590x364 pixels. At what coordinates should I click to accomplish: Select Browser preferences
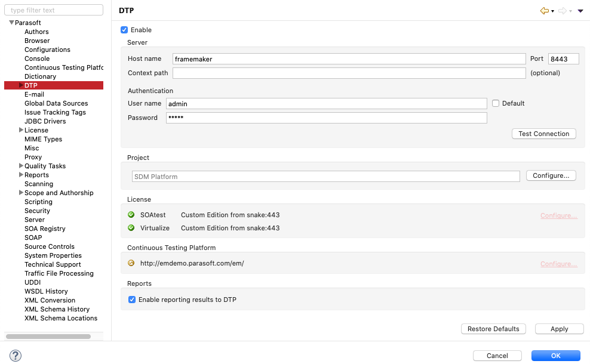(37, 41)
